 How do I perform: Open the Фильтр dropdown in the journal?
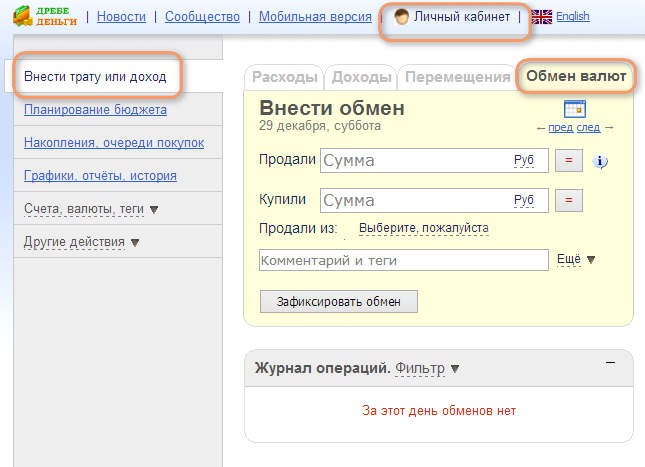427,368
